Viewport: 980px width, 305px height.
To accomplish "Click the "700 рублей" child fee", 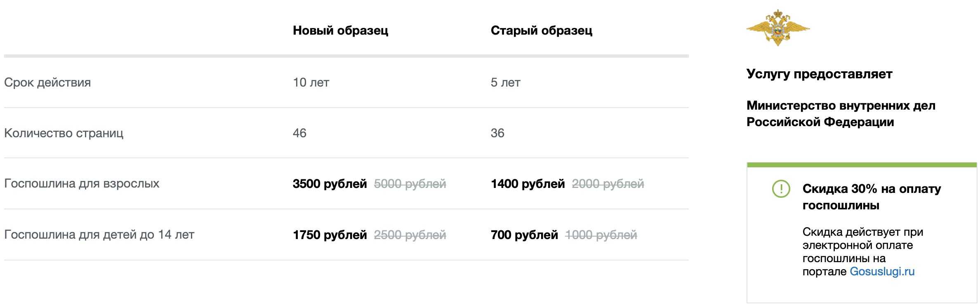I will coord(524,235).
